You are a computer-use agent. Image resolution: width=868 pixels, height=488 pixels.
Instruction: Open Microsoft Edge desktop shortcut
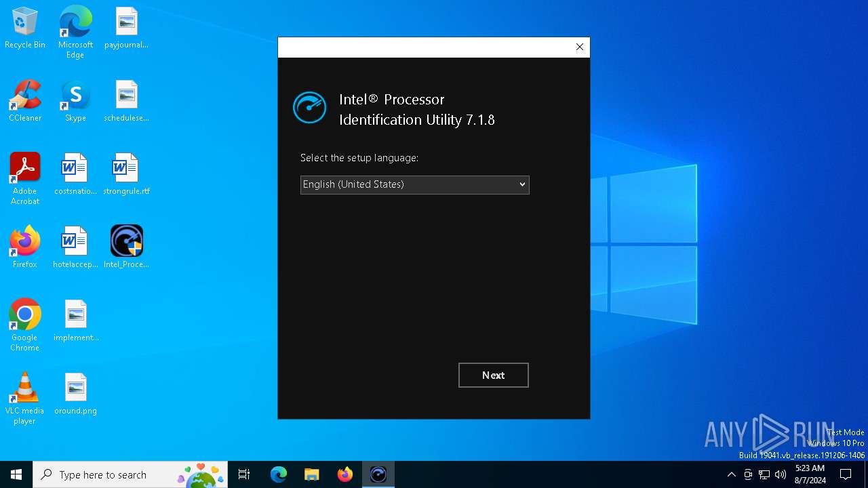pos(75,33)
